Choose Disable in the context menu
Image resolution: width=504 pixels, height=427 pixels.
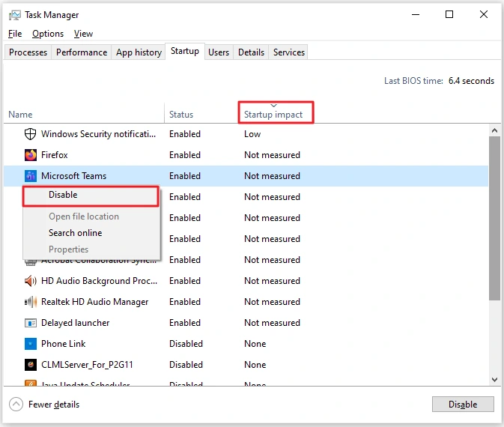91,196
